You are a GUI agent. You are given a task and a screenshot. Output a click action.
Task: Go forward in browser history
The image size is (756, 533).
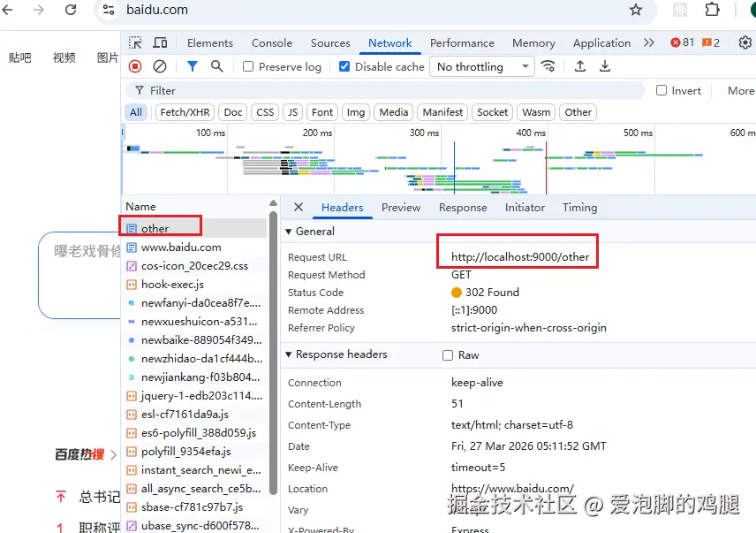coord(39,10)
